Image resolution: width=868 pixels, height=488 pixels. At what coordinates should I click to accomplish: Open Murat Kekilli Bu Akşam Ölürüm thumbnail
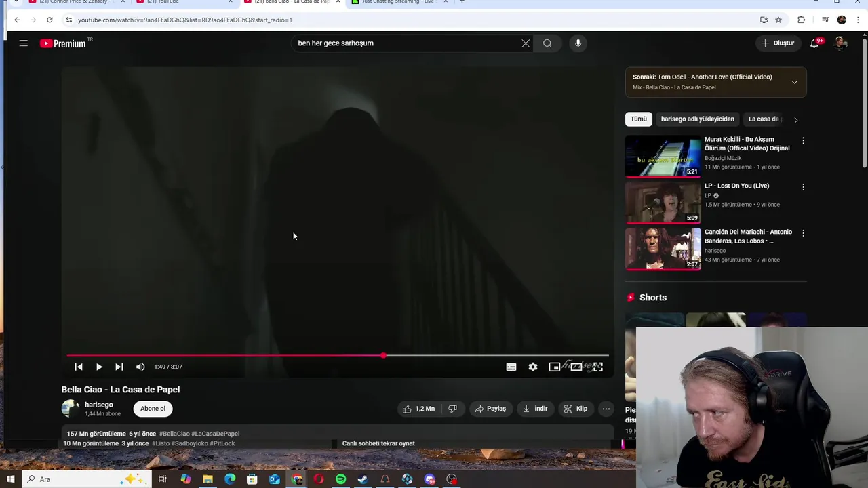click(x=663, y=156)
